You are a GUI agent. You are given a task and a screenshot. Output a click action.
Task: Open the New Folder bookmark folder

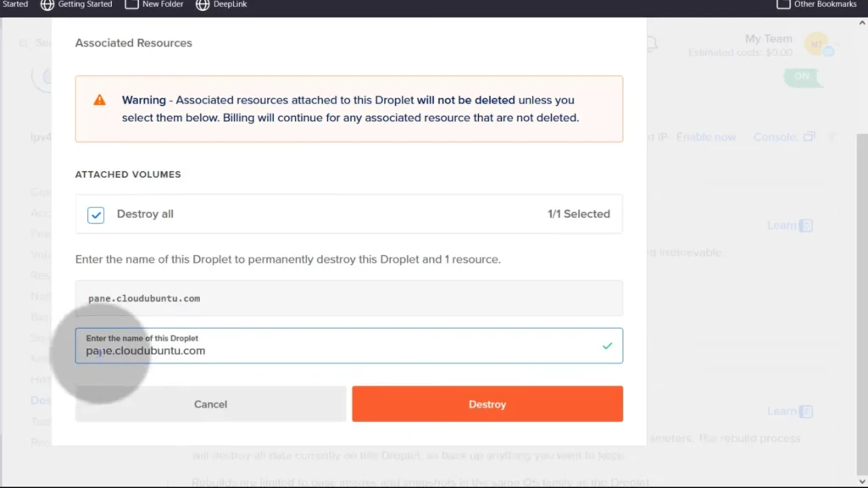[x=153, y=4]
